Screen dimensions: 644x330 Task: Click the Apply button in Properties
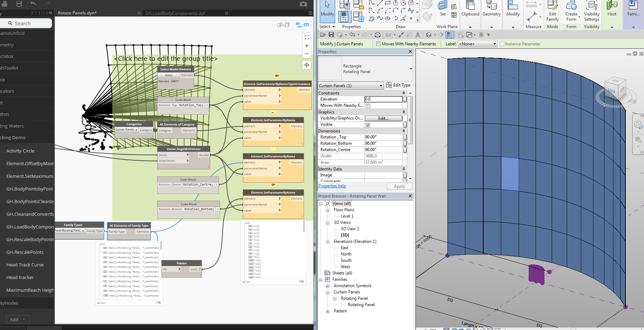(x=399, y=186)
